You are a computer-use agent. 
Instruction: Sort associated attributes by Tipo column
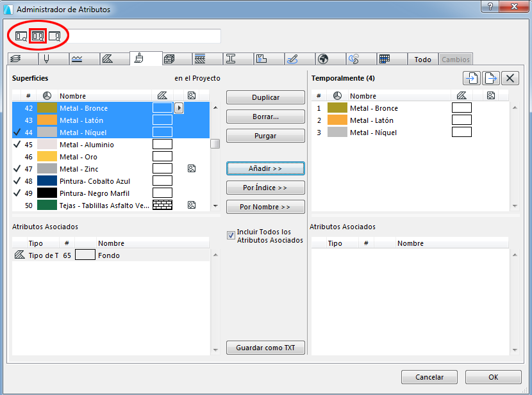click(x=43, y=243)
